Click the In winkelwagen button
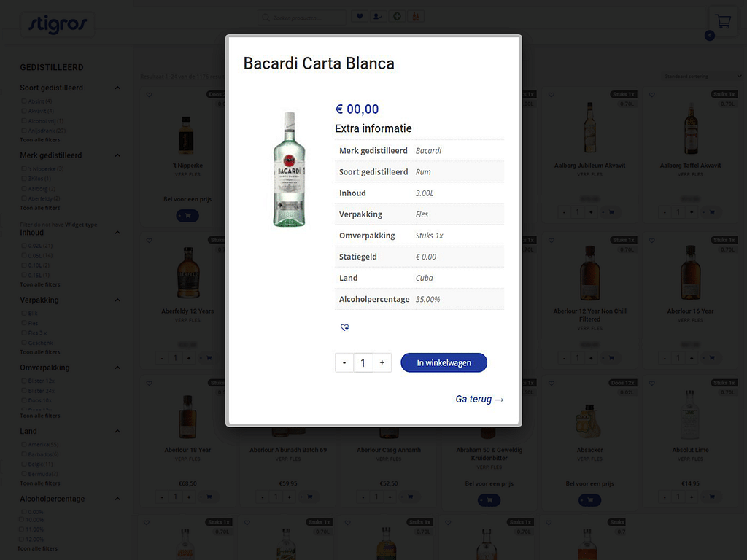 pos(444,363)
